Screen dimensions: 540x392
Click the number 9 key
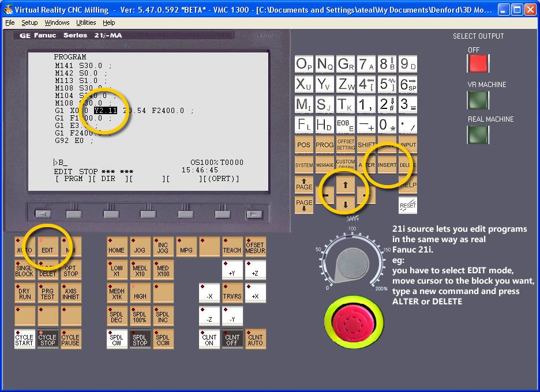click(408, 64)
